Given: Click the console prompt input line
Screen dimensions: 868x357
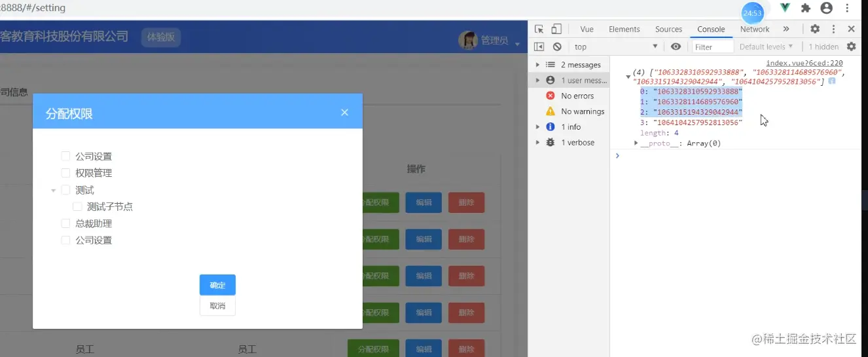Looking at the screenshot, I should (x=738, y=156).
